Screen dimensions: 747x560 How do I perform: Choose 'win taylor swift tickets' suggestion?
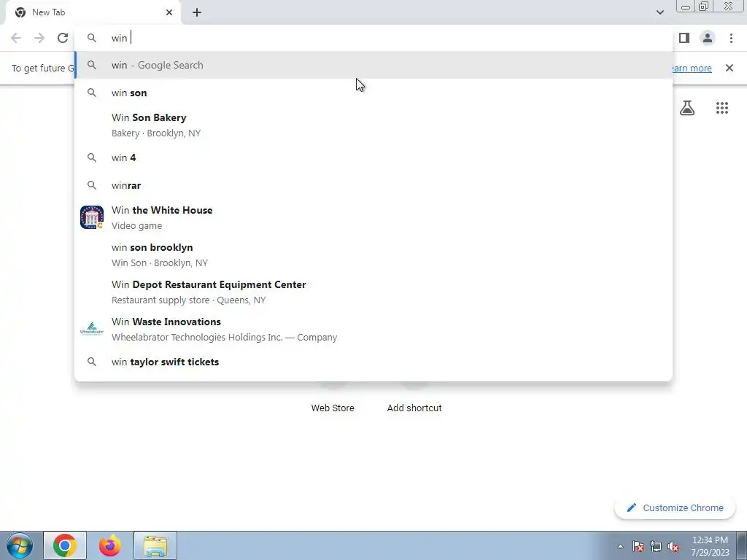(x=373, y=362)
